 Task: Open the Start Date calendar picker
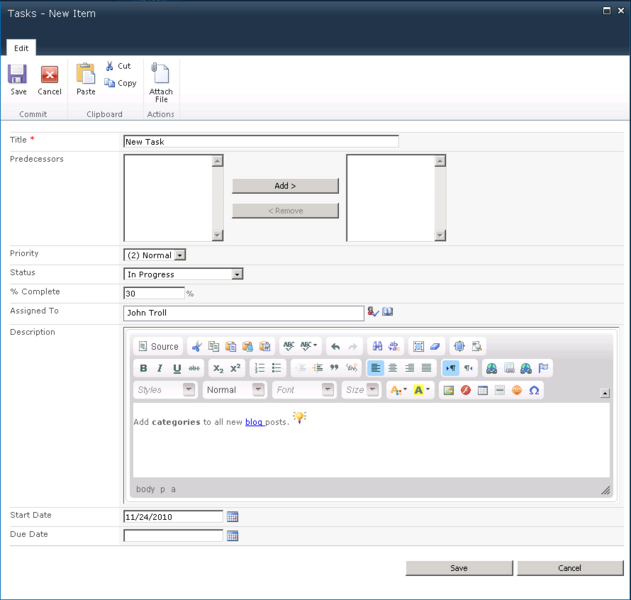click(x=233, y=517)
